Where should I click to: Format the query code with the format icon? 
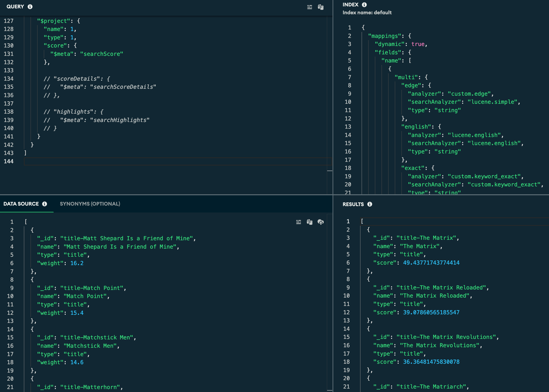309,7
